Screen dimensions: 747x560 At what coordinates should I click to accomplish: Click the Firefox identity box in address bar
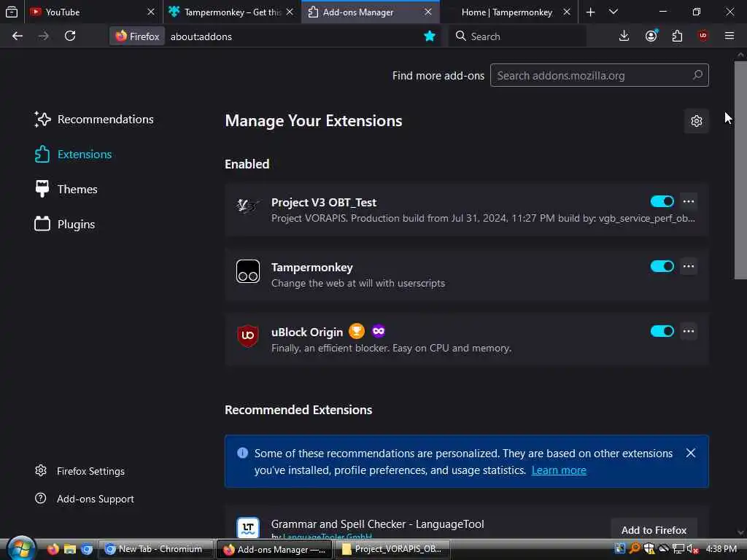137,36
